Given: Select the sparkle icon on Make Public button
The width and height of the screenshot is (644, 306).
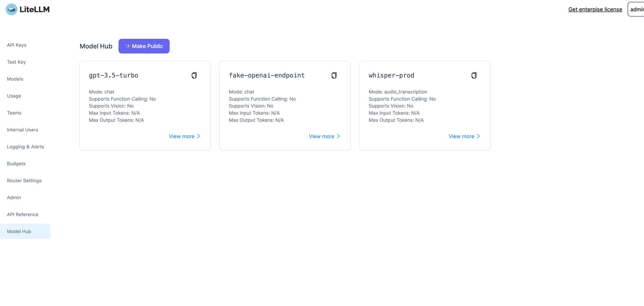Looking at the screenshot, I should (x=127, y=46).
